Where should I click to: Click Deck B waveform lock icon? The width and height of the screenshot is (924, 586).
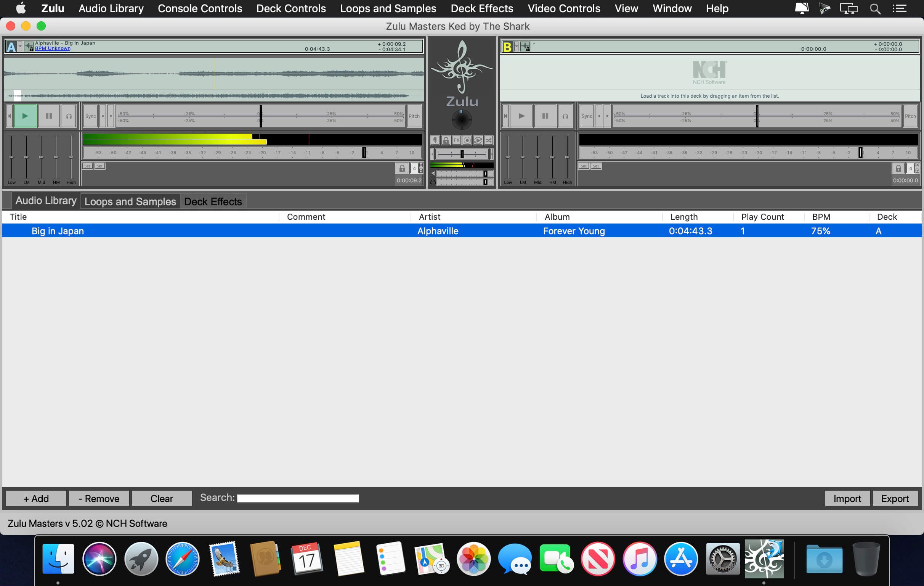coord(525,47)
